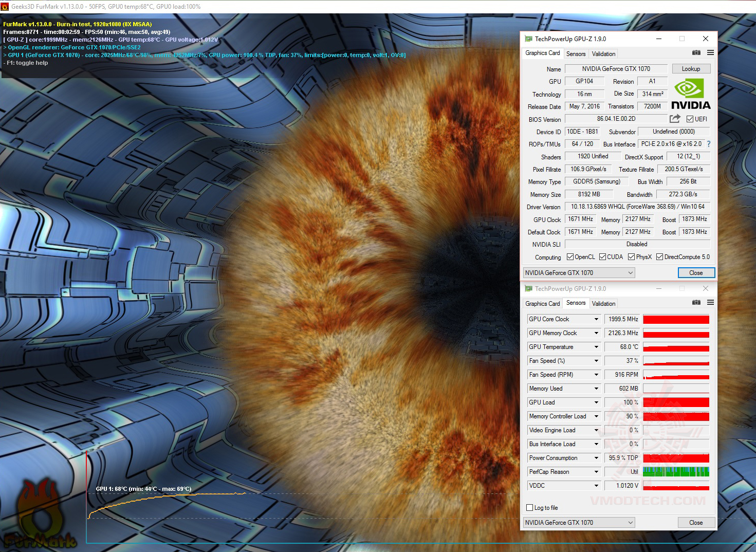Switch to Sensors tab in the active GPU-Z window
Image resolution: width=756 pixels, height=552 pixels.
point(576,54)
